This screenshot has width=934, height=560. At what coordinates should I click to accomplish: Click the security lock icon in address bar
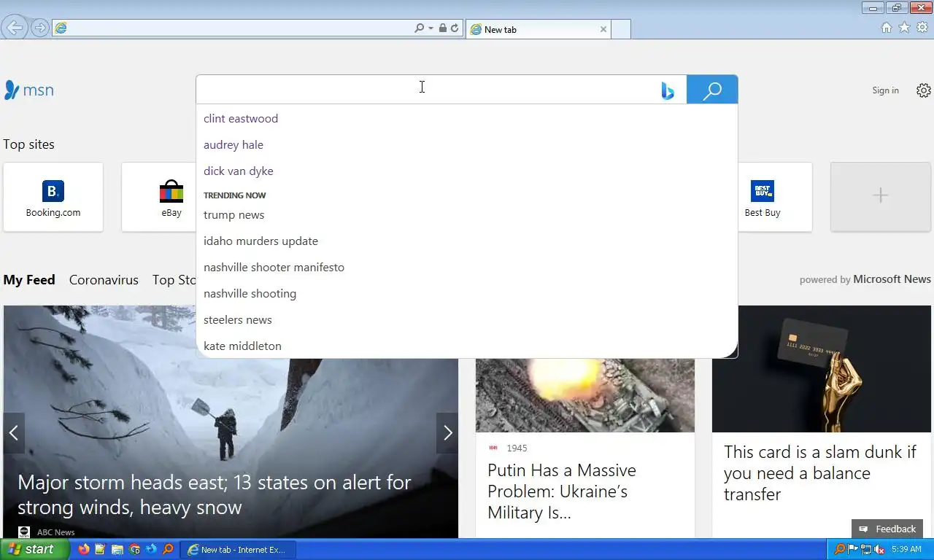[442, 28]
